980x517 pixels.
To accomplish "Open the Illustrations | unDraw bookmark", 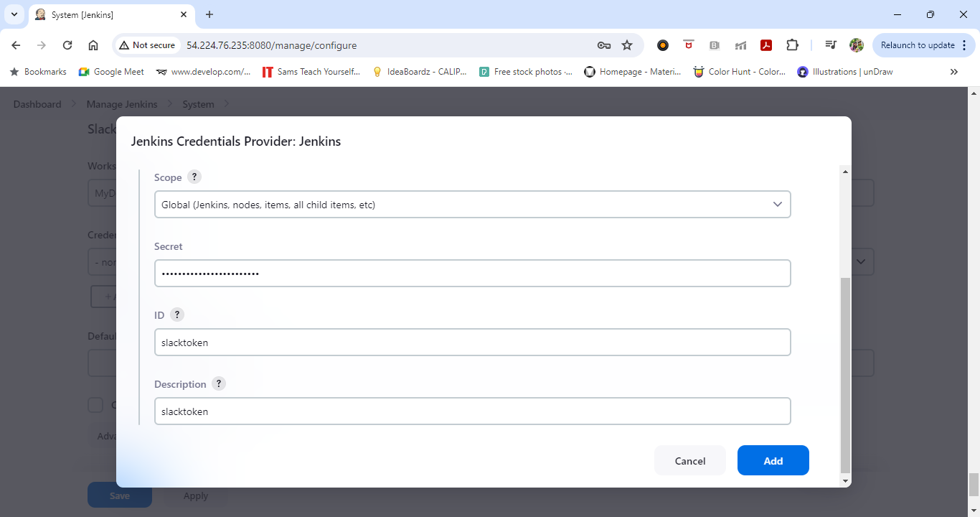I will (x=845, y=72).
